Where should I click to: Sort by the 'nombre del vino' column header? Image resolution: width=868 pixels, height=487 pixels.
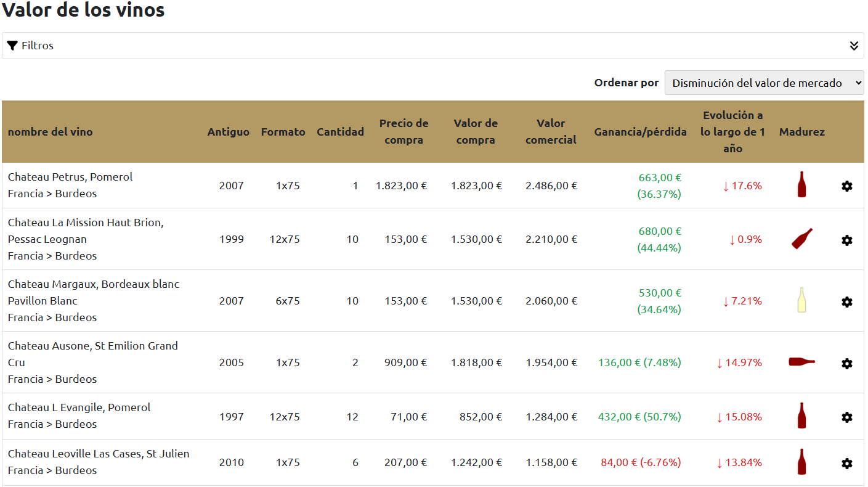click(51, 131)
